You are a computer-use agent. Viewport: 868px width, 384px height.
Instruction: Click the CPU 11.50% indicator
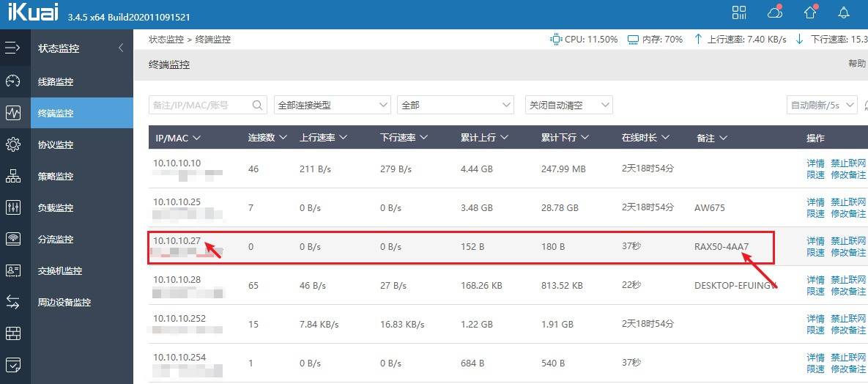click(x=584, y=40)
